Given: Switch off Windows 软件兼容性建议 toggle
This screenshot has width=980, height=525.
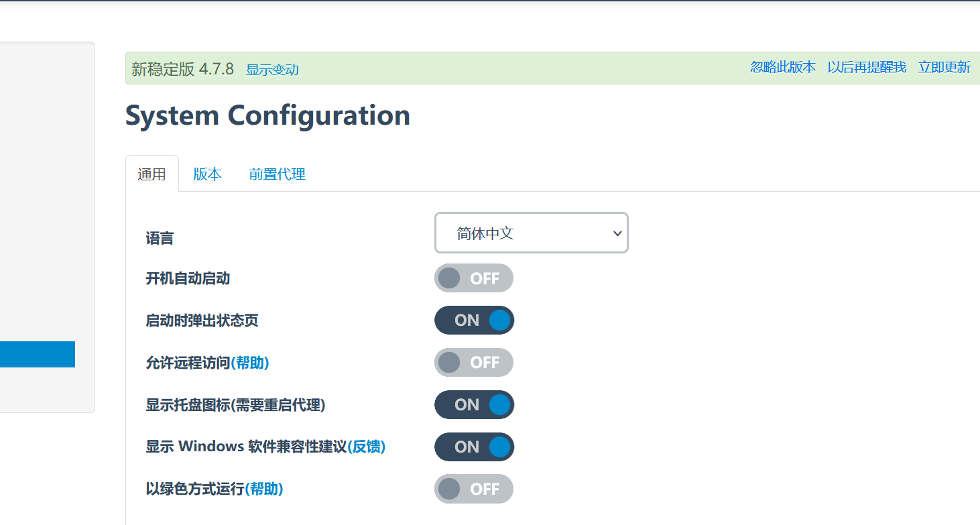Looking at the screenshot, I should tap(474, 447).
